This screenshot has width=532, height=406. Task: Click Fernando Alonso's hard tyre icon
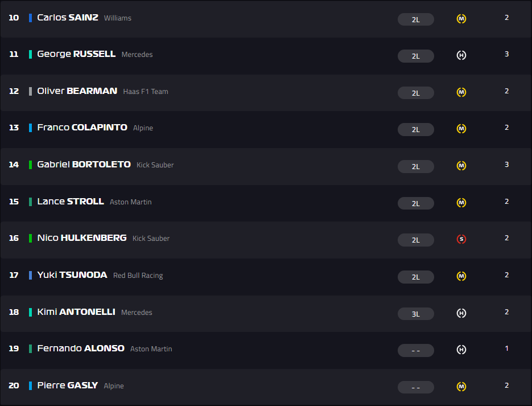pyautogui.click(x=461, y=350)
